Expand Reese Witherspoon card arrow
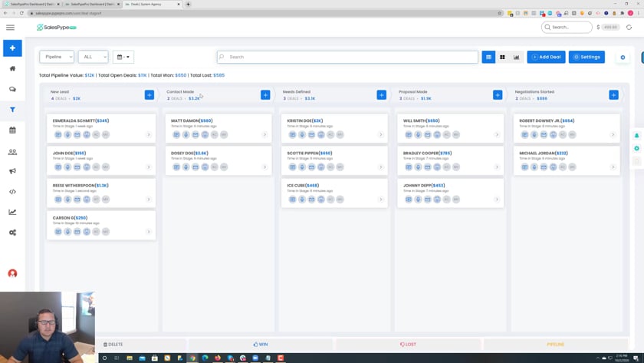This screenshot has width=644, height=363. tap(149, 200)
